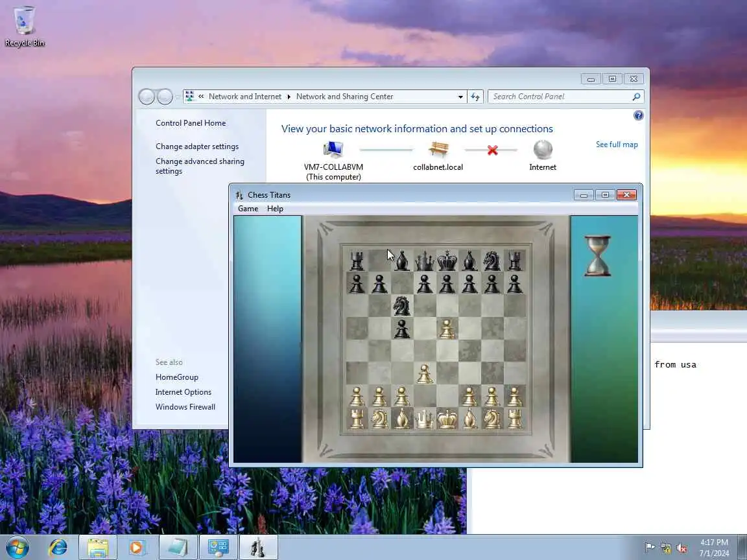Select the black knight on c6

tap(401, 305)
